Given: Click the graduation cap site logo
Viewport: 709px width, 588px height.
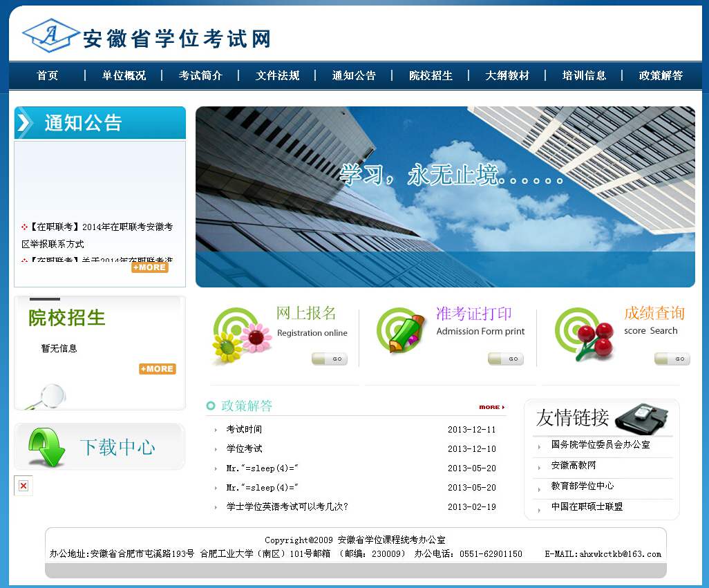Looking at the screenshot, I should pos(50,36).
